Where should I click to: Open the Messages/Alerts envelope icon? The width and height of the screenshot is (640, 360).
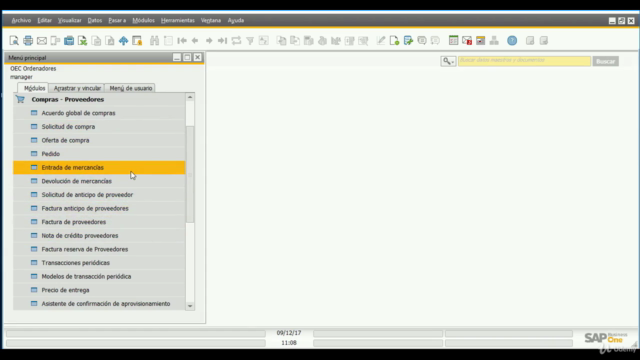467,40
